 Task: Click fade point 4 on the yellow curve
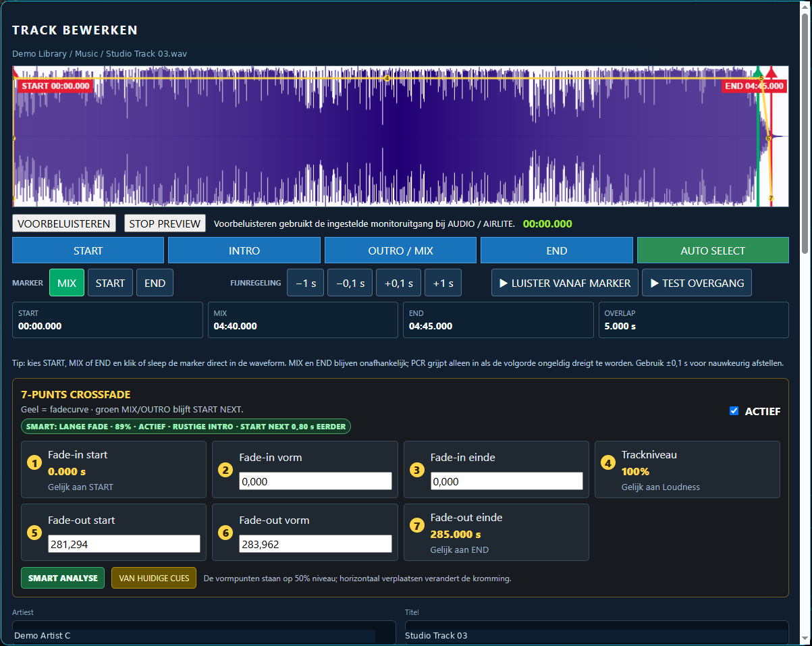tap(387, 78)
